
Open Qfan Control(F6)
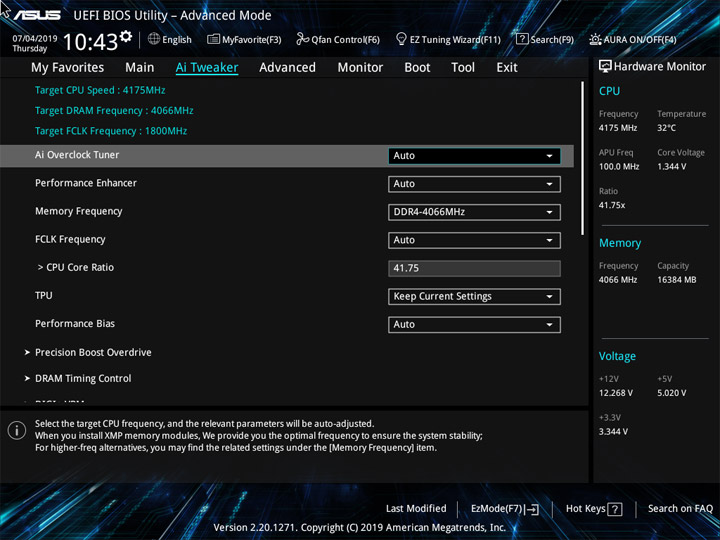pyautogui.click(x=345, y=40)
